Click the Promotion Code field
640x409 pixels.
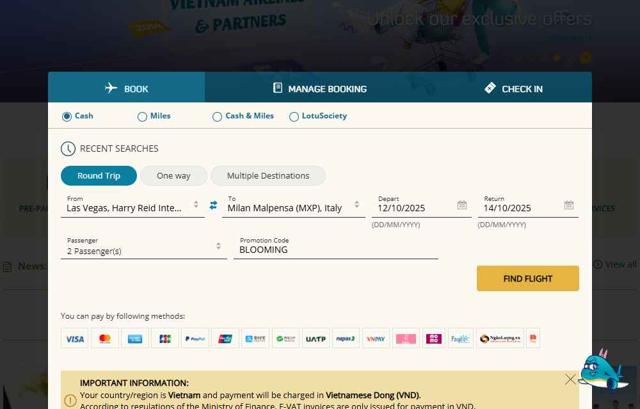(336, 248)
